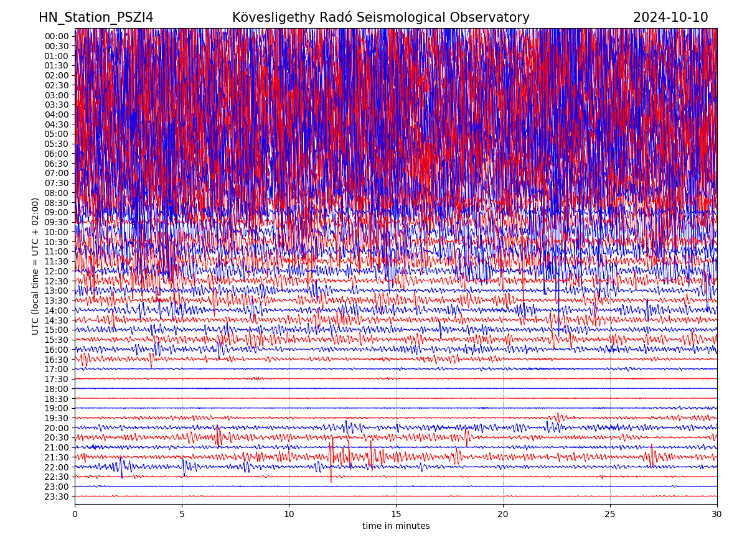Image resolution: width=747 pixels, height=560 pixels.
Task: Select the 00:00 row time label
Action: [x=56, y=36]
